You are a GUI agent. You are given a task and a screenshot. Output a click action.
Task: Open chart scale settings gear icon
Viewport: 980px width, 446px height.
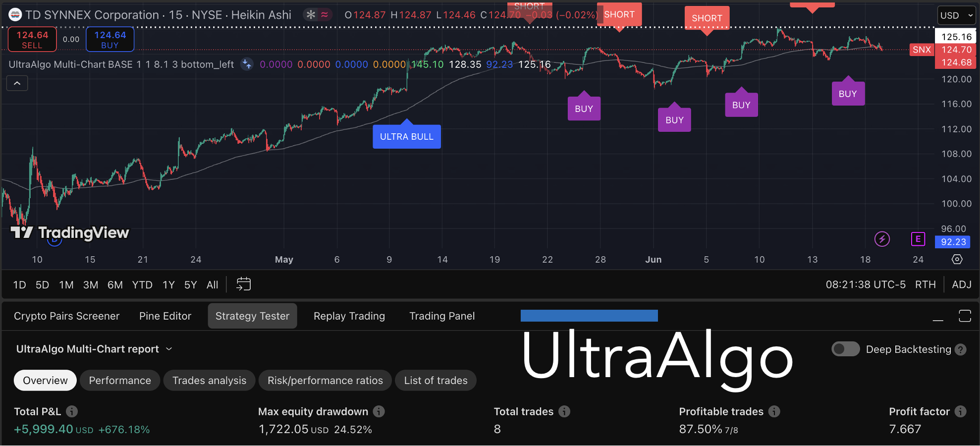957,259
